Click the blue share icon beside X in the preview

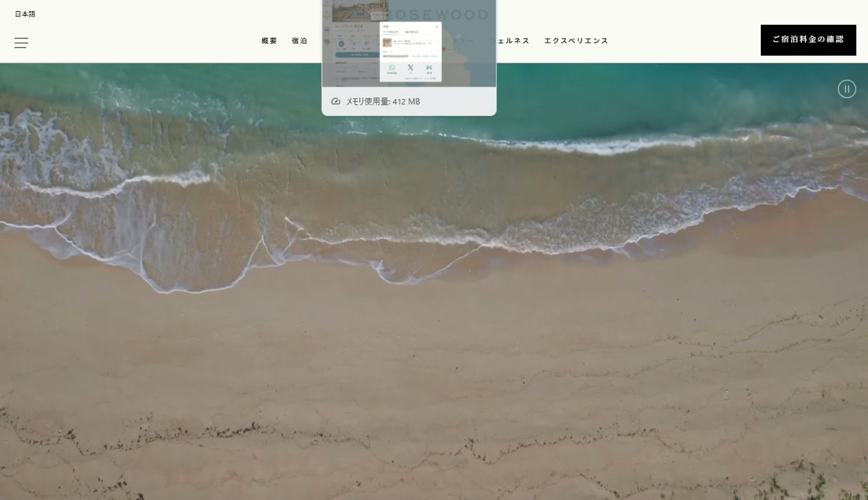pos(429,67)
